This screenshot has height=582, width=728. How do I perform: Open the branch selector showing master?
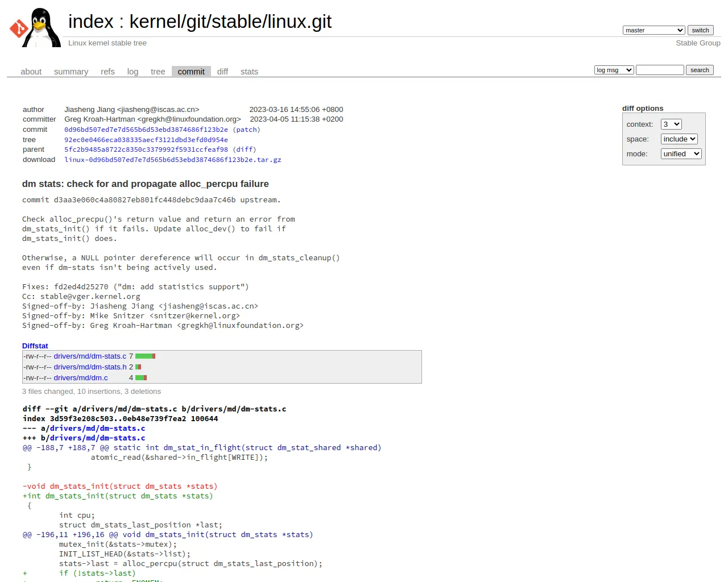point(653,30)
